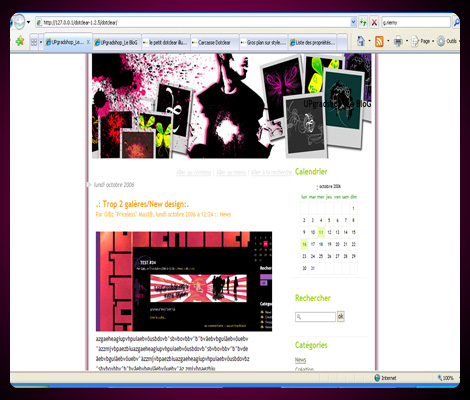Click the red Stop loading icon

pos(374,23)
